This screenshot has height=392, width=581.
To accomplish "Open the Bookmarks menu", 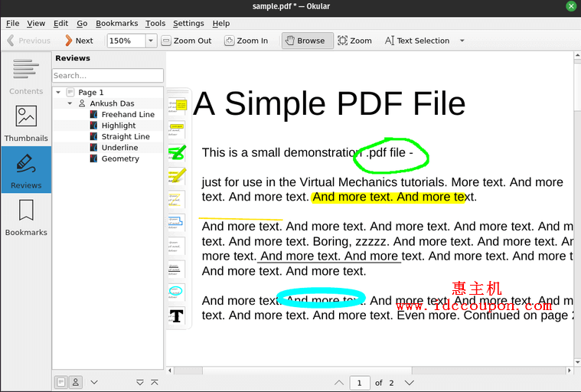I will pos(117,24).
